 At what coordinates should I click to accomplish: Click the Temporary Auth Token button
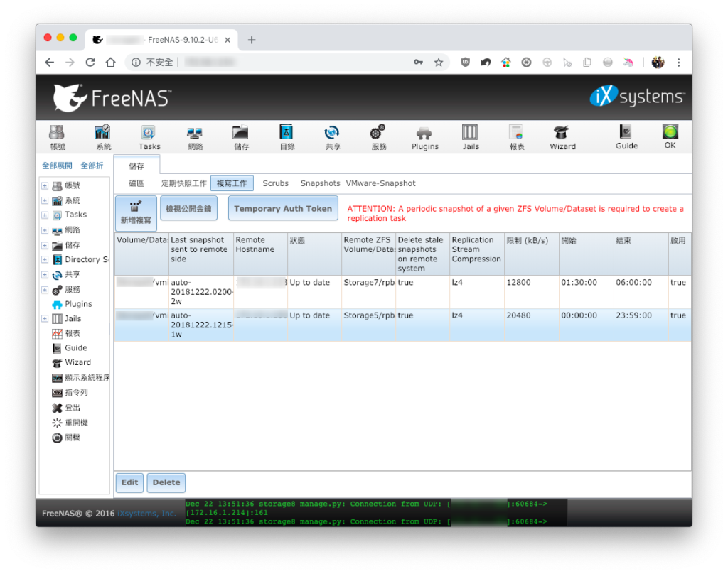[x=283, y=208]
